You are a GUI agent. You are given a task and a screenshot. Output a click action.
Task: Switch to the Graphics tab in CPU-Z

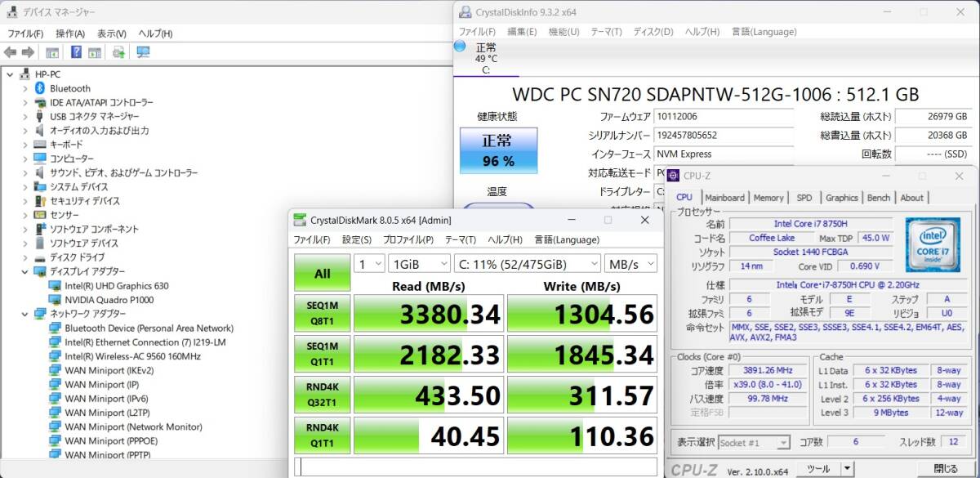point(842,198)
